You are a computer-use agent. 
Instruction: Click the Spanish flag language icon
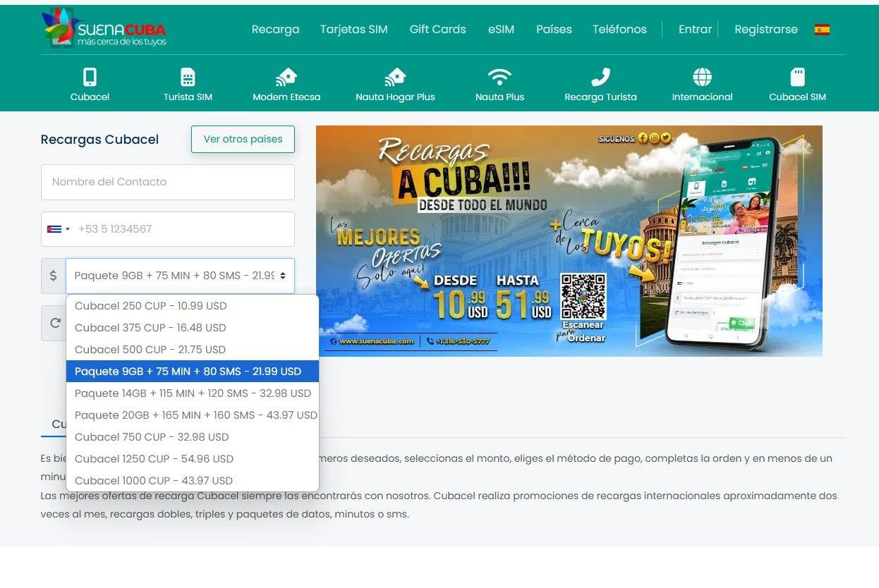point(822,30)
